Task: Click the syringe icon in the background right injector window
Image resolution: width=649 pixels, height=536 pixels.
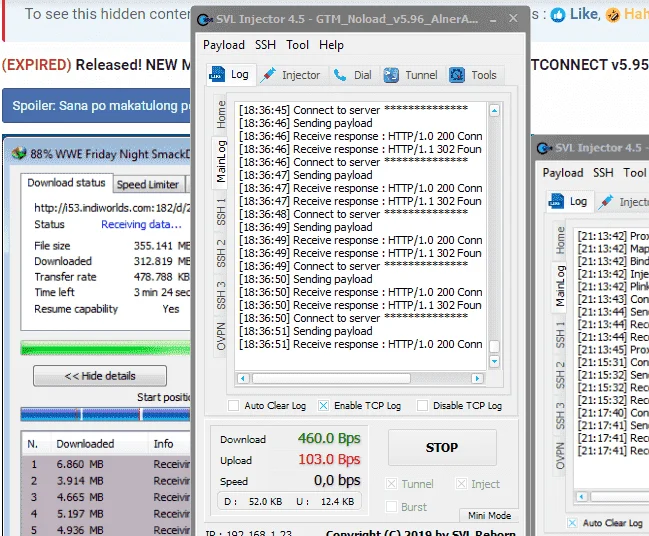Action: click(x=606, y=202)
